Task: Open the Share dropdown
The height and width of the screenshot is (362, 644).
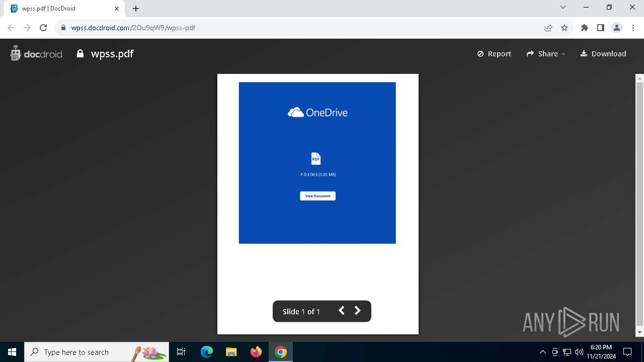Action: pos(546,54)
